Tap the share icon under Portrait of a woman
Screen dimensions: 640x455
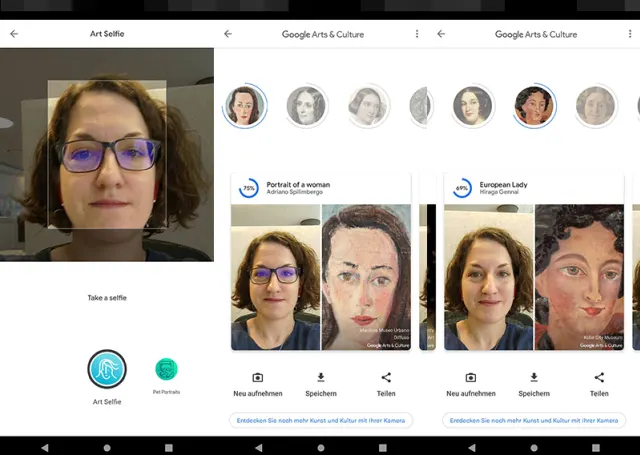(x=386, y=377)
